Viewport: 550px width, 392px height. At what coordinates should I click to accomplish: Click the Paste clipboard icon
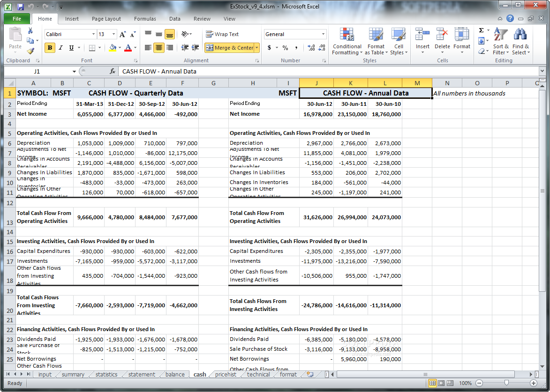point(15,35)
